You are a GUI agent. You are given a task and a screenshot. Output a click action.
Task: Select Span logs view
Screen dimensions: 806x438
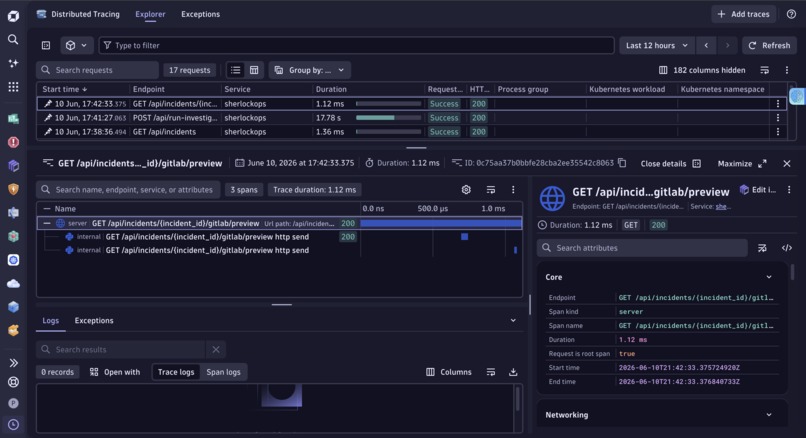(223, 372)
